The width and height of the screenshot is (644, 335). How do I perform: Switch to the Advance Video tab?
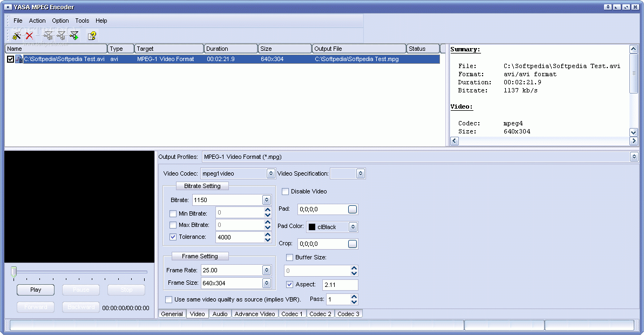[255, 314]
